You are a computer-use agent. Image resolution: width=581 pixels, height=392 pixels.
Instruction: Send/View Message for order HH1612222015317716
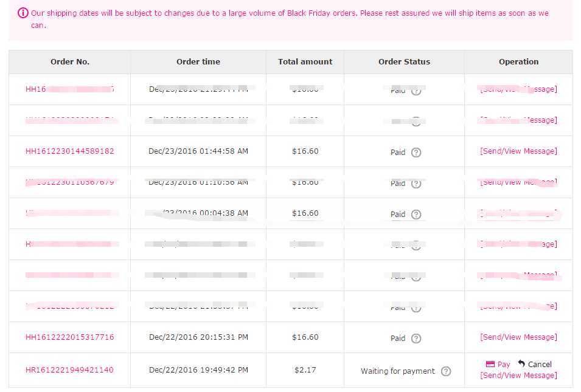pyautogui.click(x=518, y=337)
